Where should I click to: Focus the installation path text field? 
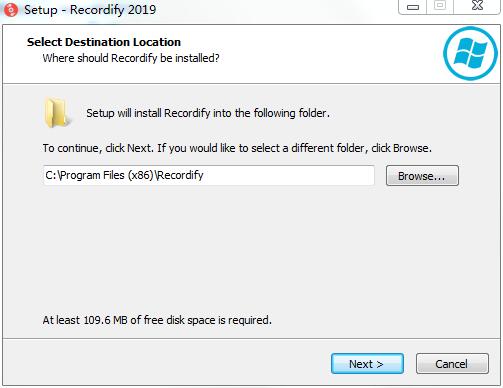[x=209, y=175]
